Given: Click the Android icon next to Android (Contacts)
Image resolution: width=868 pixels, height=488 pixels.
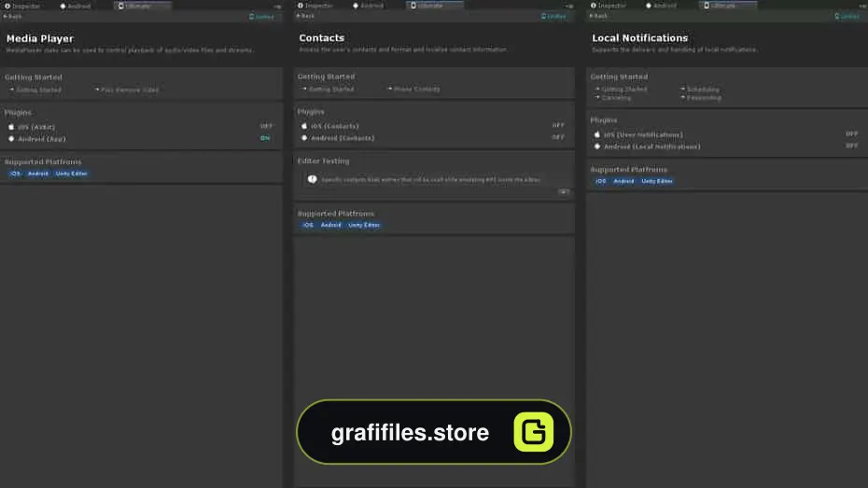Looking at the screenshot, I should pyautogui.click(x=304, y=138).
